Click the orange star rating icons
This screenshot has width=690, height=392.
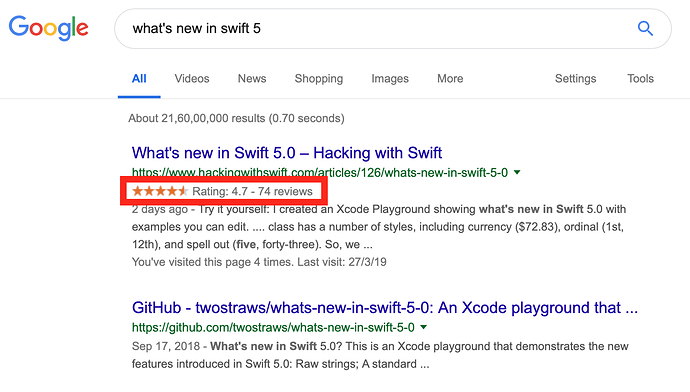pos(160,191)
